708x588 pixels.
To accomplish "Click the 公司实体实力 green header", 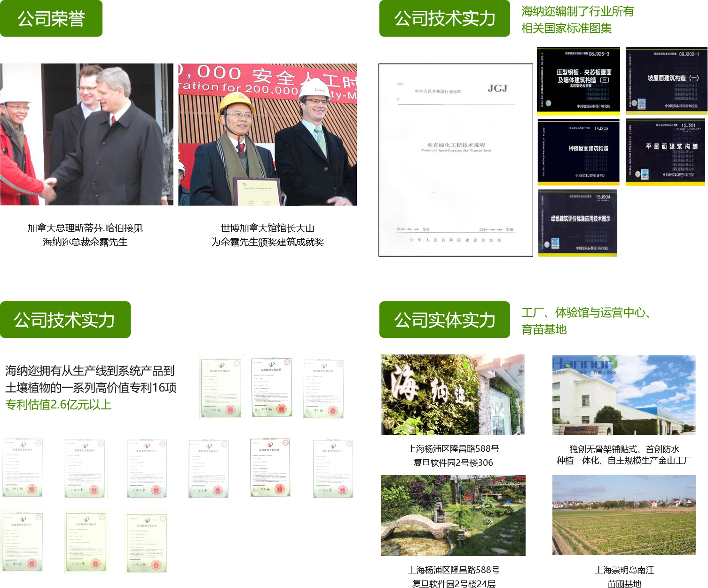I will tap(445, 320).
